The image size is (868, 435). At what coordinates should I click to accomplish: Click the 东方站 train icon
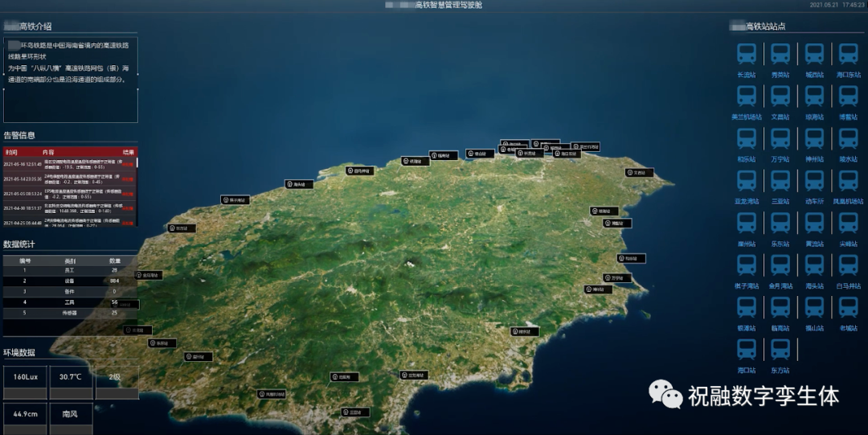click(780, 350)
